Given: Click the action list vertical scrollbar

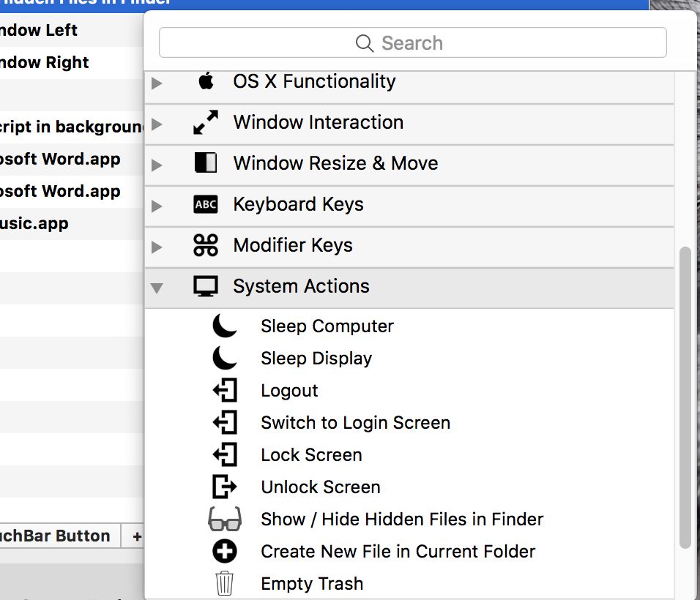Looking at the screenshot, I should (x=685, y=395).
